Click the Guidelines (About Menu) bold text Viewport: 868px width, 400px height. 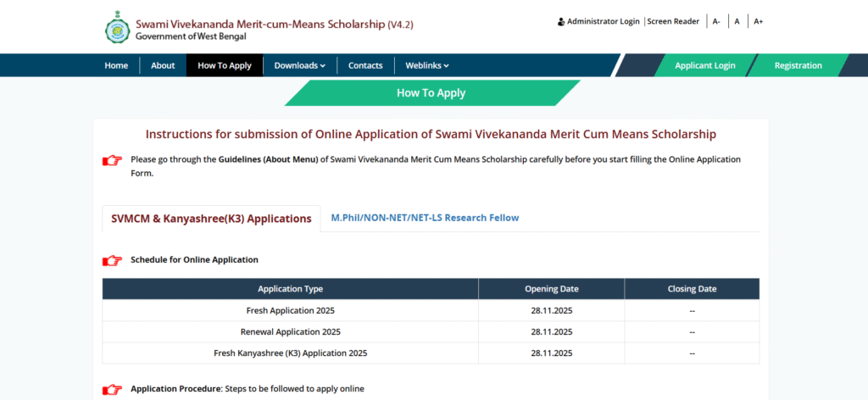click(x=269, y=159)
